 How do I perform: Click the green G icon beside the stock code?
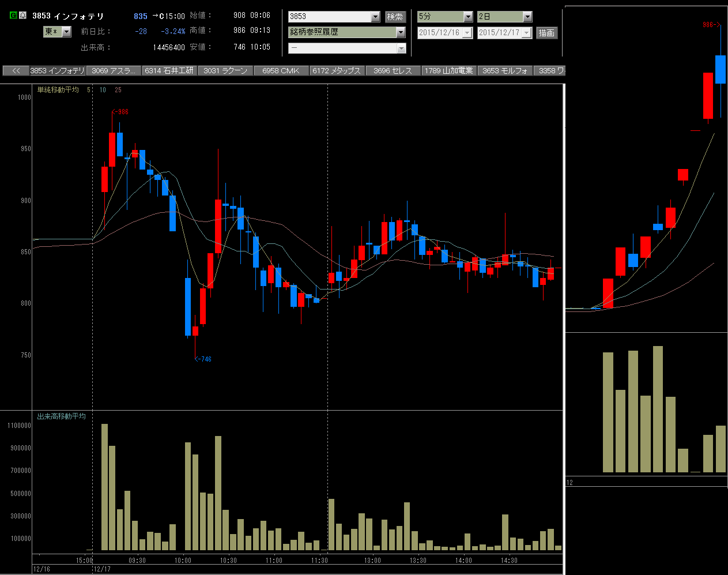pyautogui.click(x=13, y=16)
